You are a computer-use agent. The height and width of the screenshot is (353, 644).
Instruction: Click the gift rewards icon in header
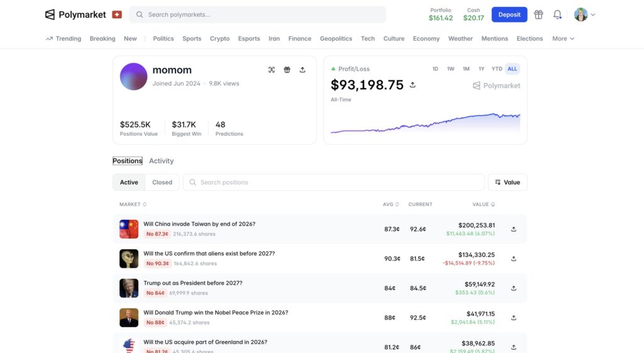(538, 14)
